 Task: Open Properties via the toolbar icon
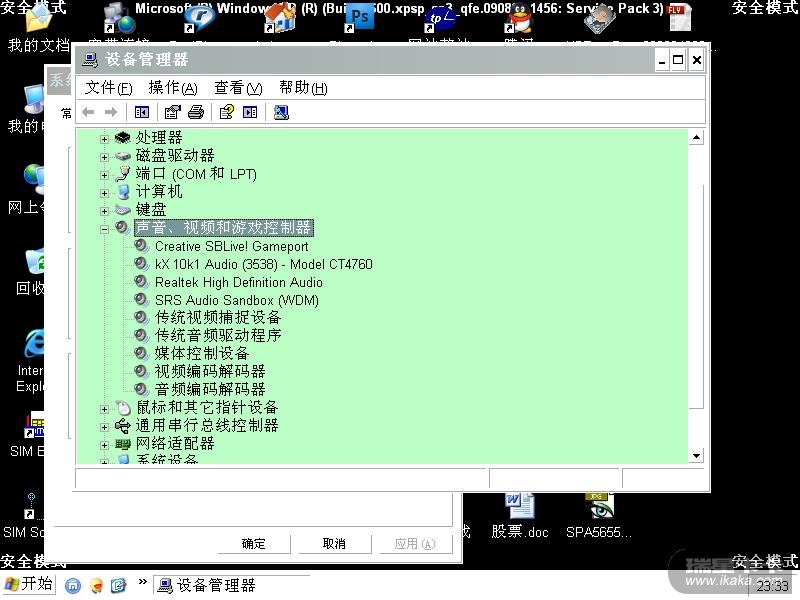coord(173,112)
